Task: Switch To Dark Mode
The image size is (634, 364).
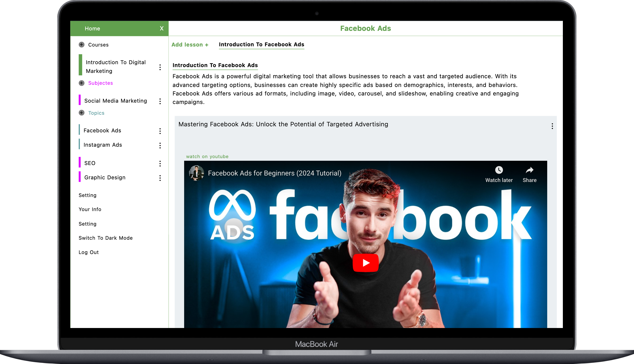Action: pos(106,238)
